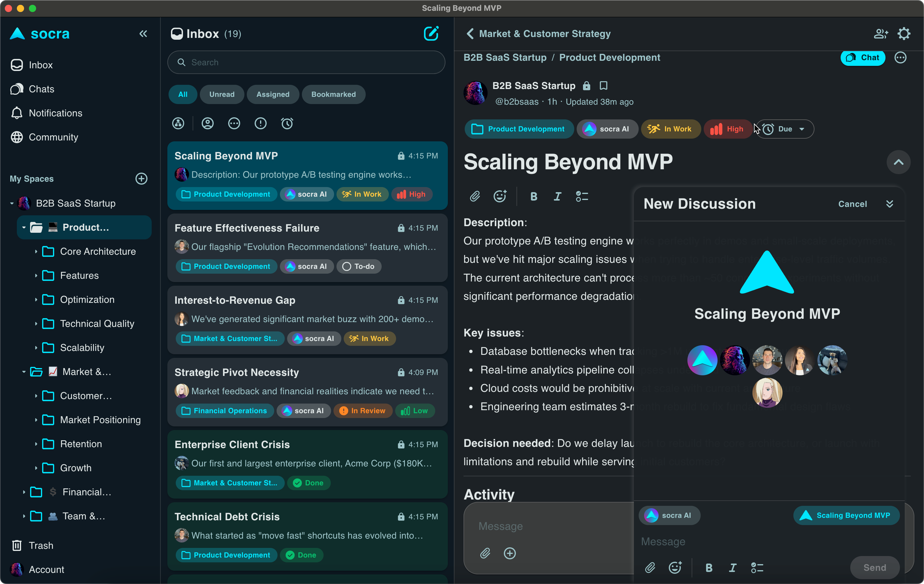Click emoji icon in description toolbar

tap(500, 196)
